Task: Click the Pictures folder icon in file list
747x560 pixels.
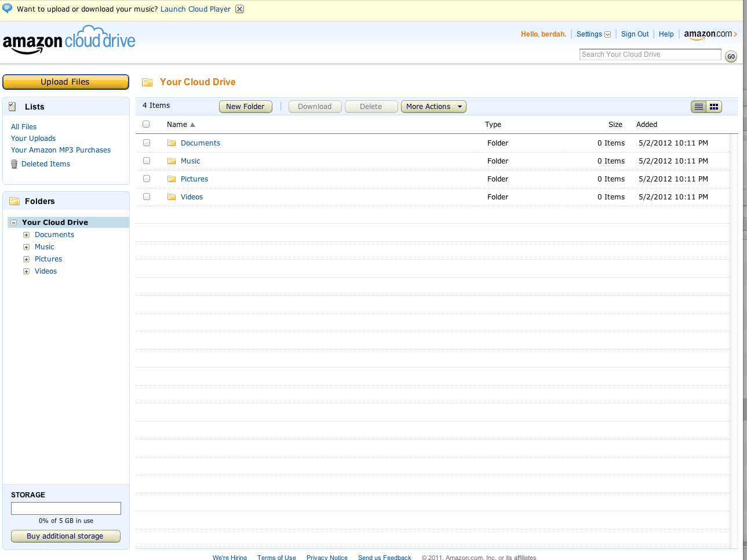Action: coord(172,179)
